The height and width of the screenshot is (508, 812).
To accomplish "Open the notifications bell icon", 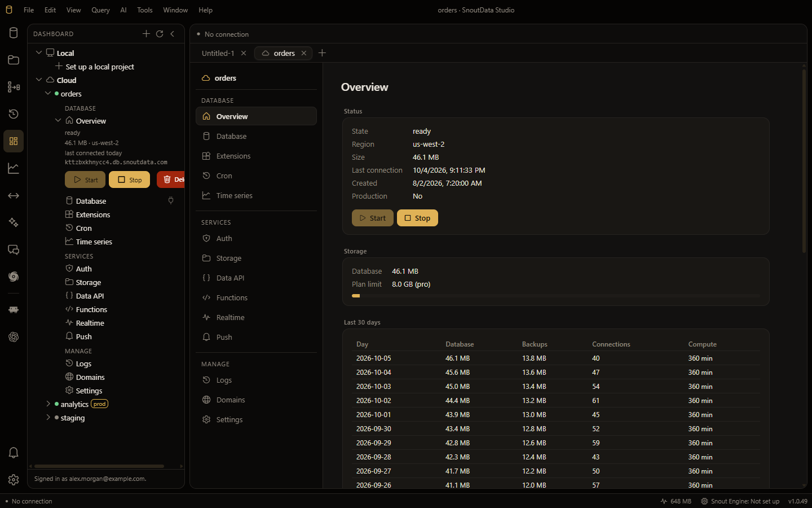I will 14,453.
